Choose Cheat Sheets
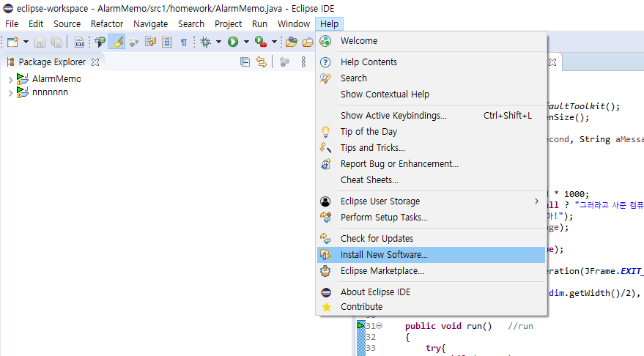 pyautogui.click(x=432, y=180)
